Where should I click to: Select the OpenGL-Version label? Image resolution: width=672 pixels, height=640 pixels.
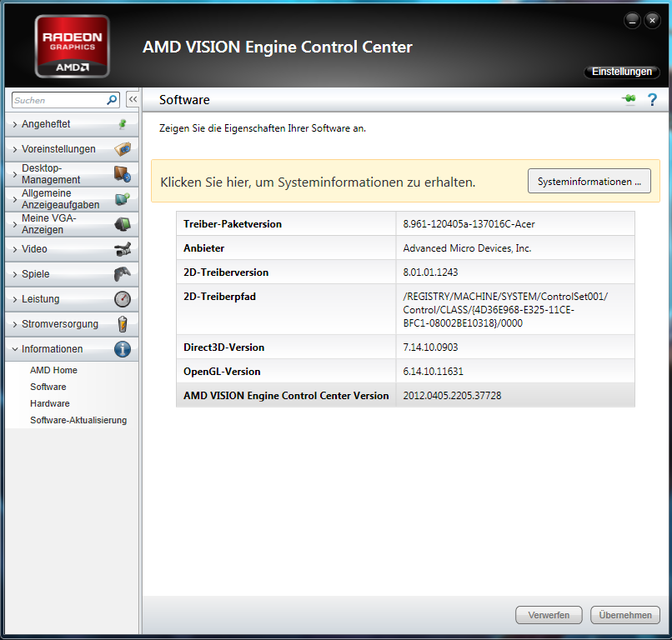(x=222, y=372)
